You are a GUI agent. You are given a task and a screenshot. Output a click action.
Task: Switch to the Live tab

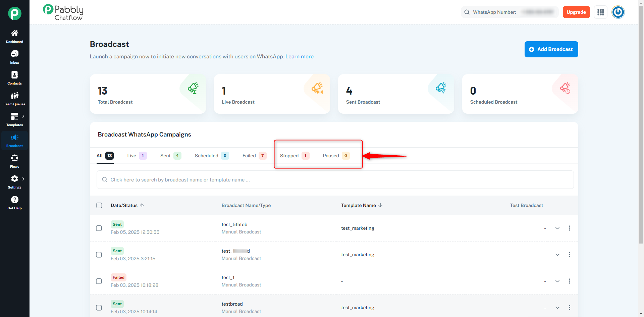click(x=137, y=156)
